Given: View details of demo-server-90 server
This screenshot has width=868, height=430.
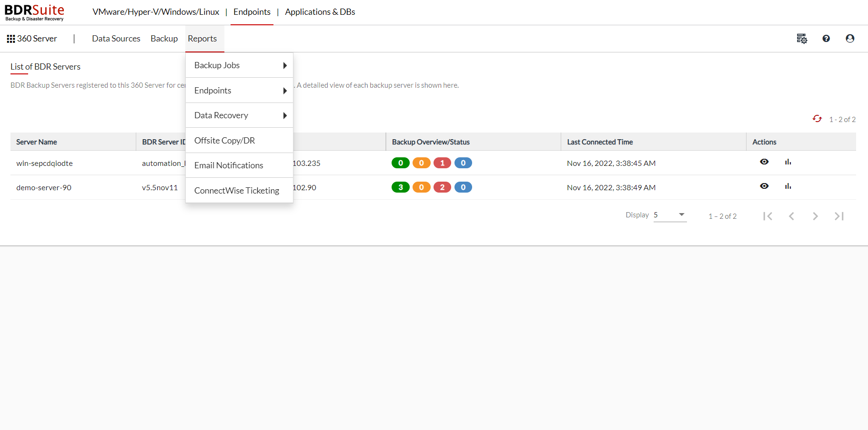Looking at the screenshot, I should click(x=764, y=186).
